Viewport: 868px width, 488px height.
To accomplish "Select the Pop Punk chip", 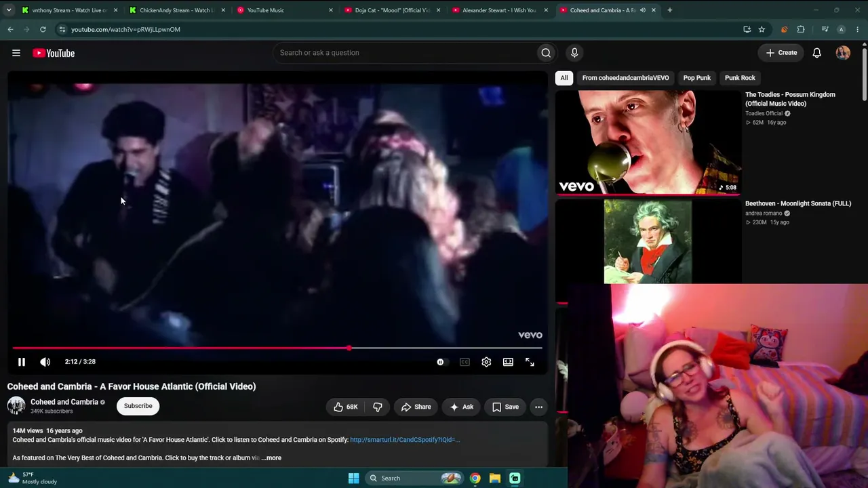I will 697,78.
